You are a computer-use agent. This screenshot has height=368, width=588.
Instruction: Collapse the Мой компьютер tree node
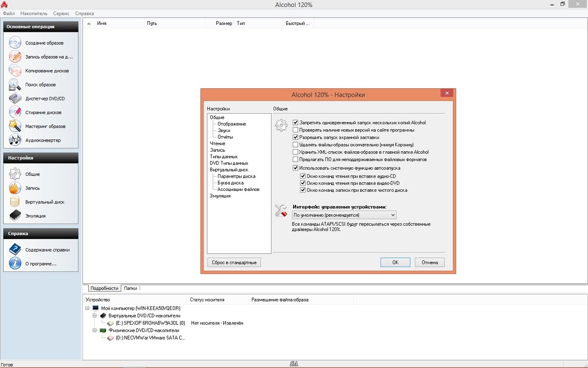[88, 308]
